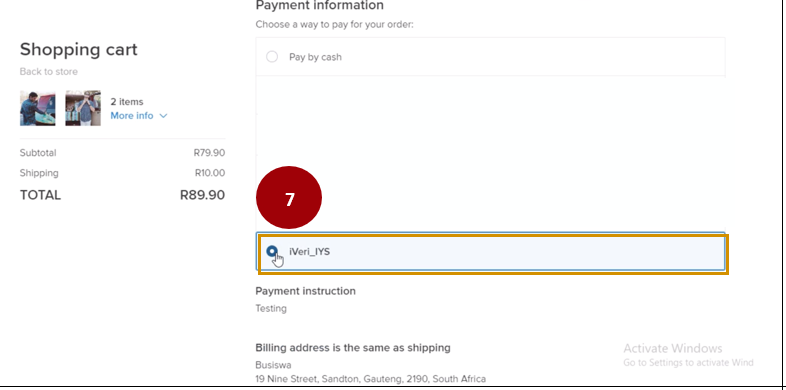Click the Shopping cart heading
786x390 pixels.
(x=78, y=50)
